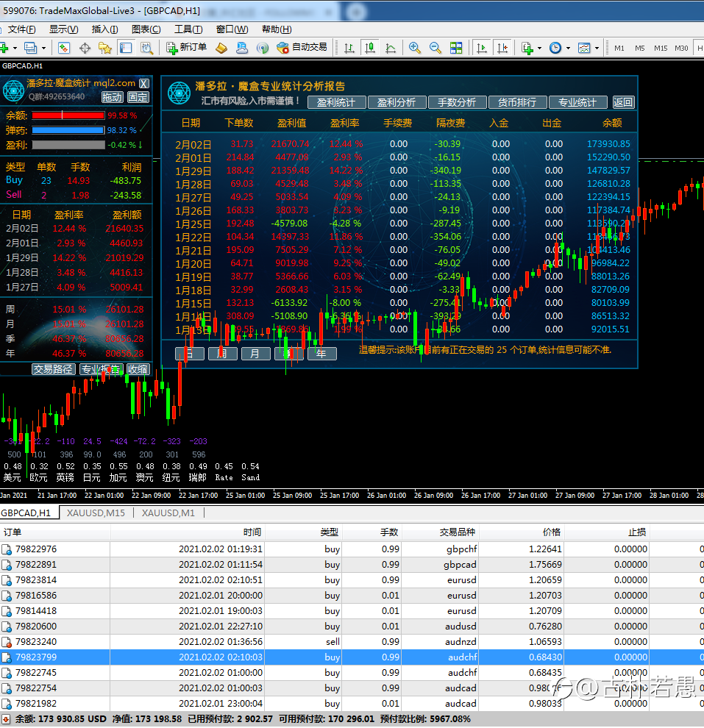This screenshot has height=728, width=704.
Task: Click the blue 弹药 progress bar
Action: coord(68,130)
